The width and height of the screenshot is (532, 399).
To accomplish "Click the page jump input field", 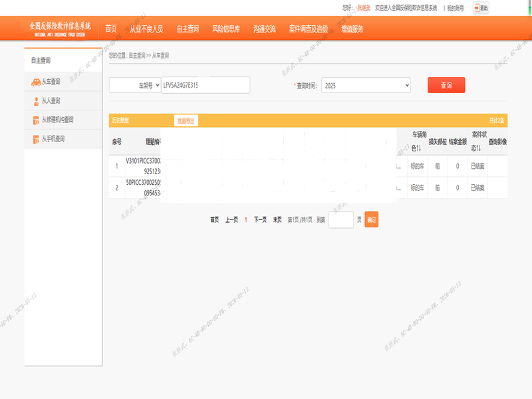I will 341,220.
